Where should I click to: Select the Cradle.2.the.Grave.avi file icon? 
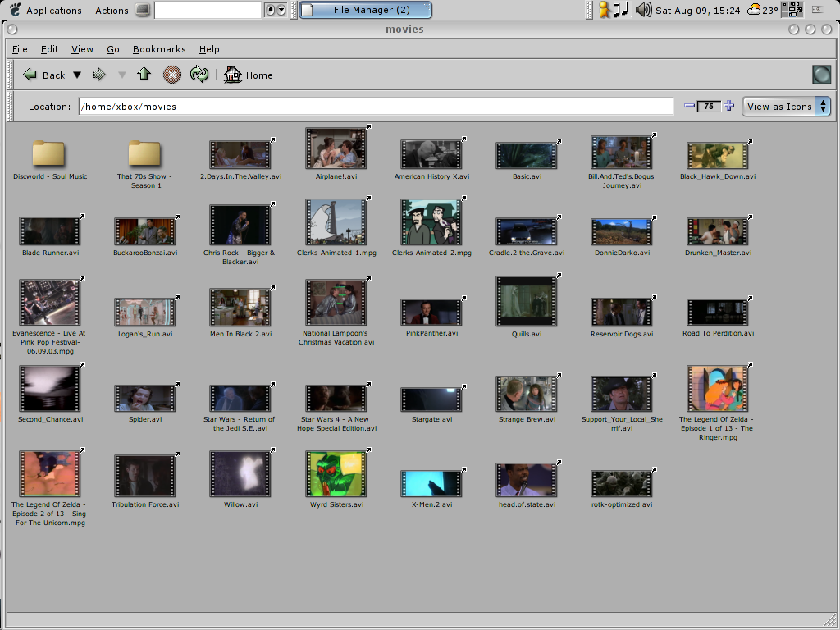[x=527, y=231]
